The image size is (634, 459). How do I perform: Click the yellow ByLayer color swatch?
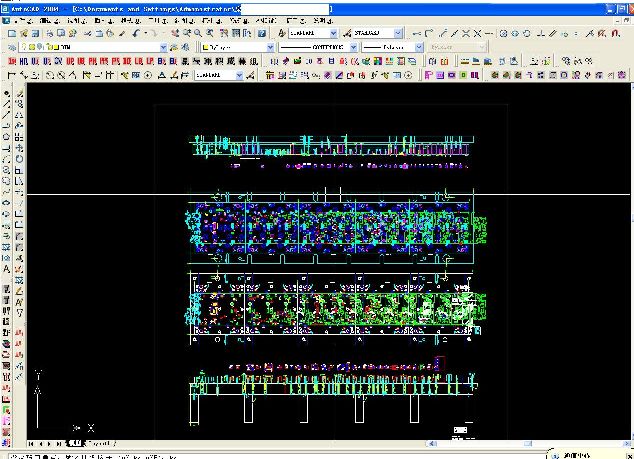click(x=205, y=47)
